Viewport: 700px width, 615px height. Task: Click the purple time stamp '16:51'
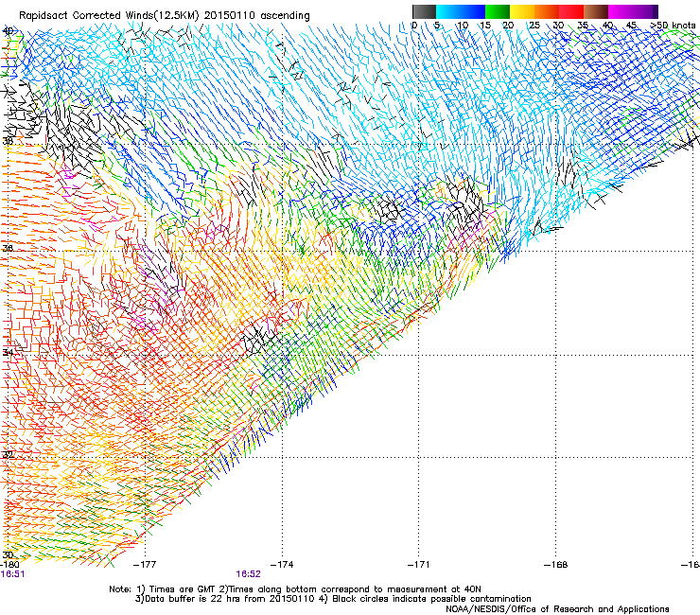point(13,574)
